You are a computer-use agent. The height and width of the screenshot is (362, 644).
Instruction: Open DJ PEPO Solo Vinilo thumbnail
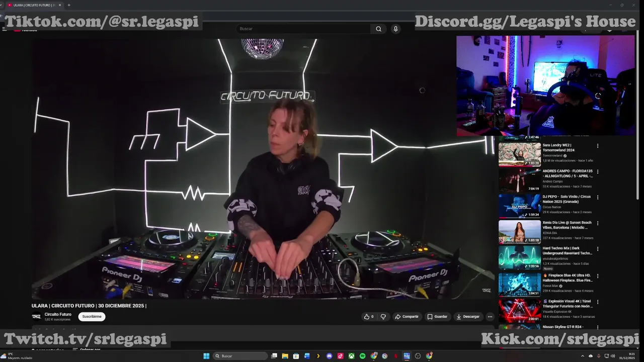520,205
